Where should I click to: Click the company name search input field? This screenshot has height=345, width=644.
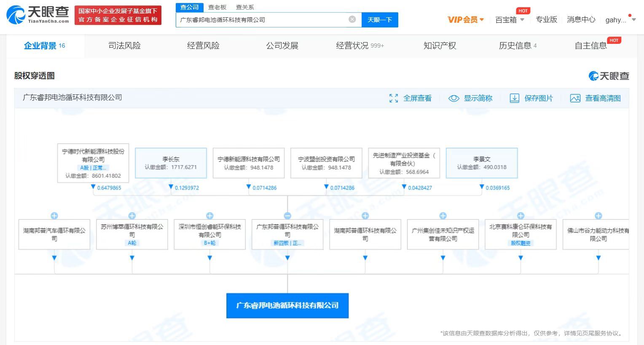point(261,20)
